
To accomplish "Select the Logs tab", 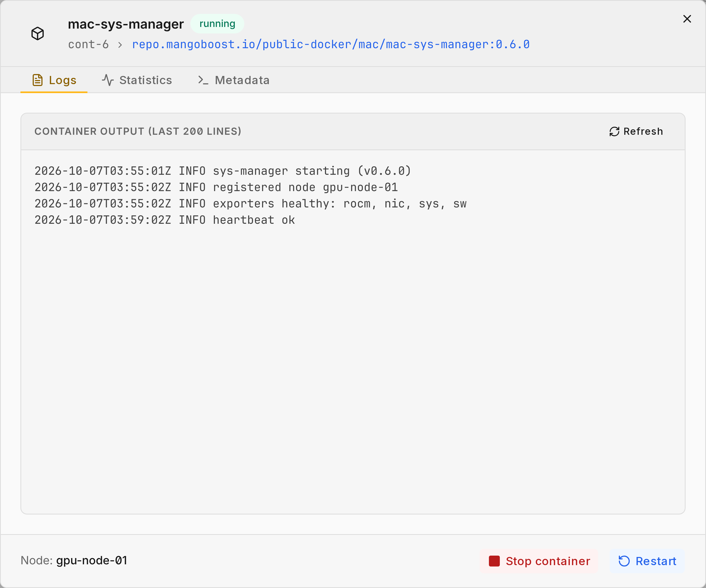I will click(54, 80).
